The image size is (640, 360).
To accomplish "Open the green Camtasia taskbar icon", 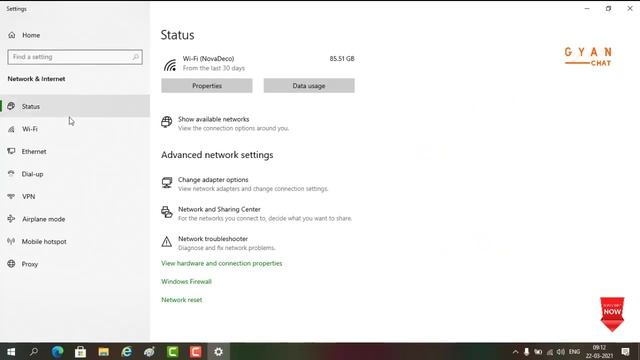I will pos(173,351).
